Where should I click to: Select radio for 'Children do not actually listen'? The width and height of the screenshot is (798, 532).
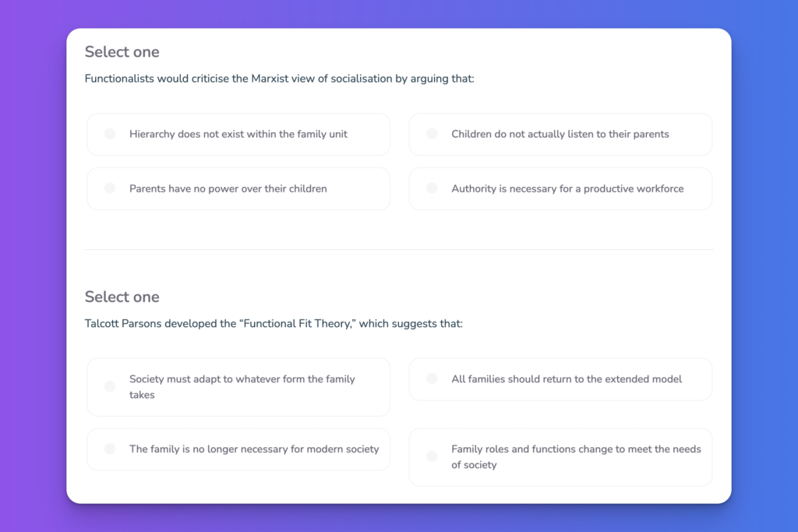432,134
